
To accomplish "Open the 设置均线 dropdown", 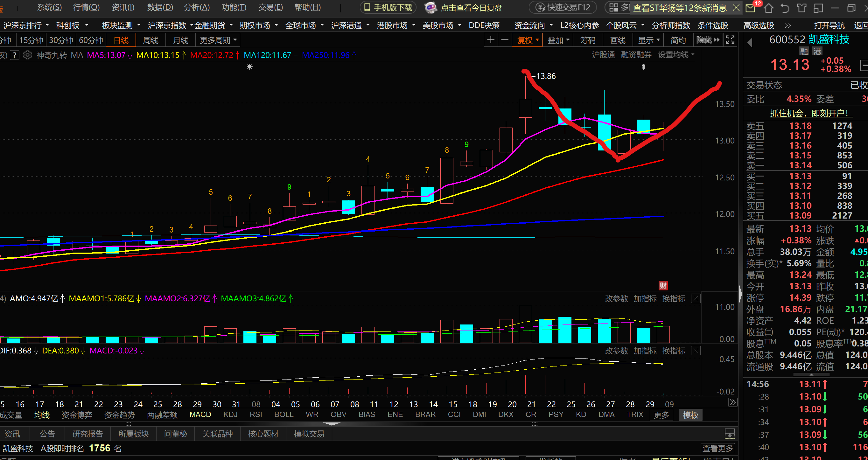I will [x=676, y=55].
